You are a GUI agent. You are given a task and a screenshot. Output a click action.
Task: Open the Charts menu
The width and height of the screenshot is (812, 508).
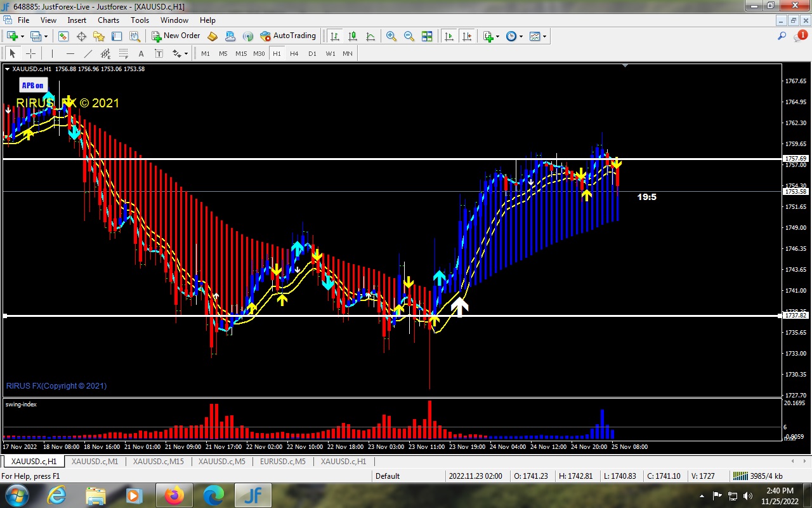click(108, 20)
